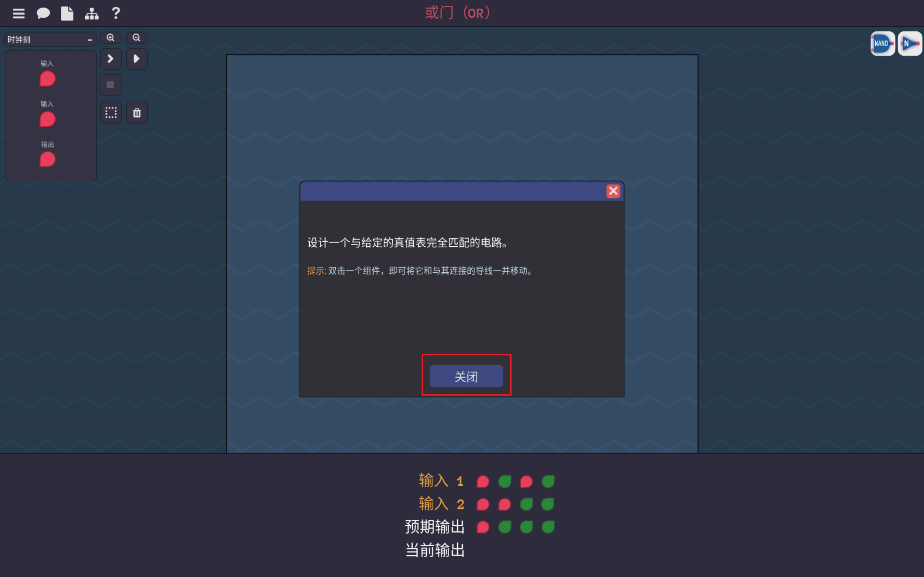Activate the dotted selection box tool
Viewport: 924px width, 577px height.
coord(111,113)
